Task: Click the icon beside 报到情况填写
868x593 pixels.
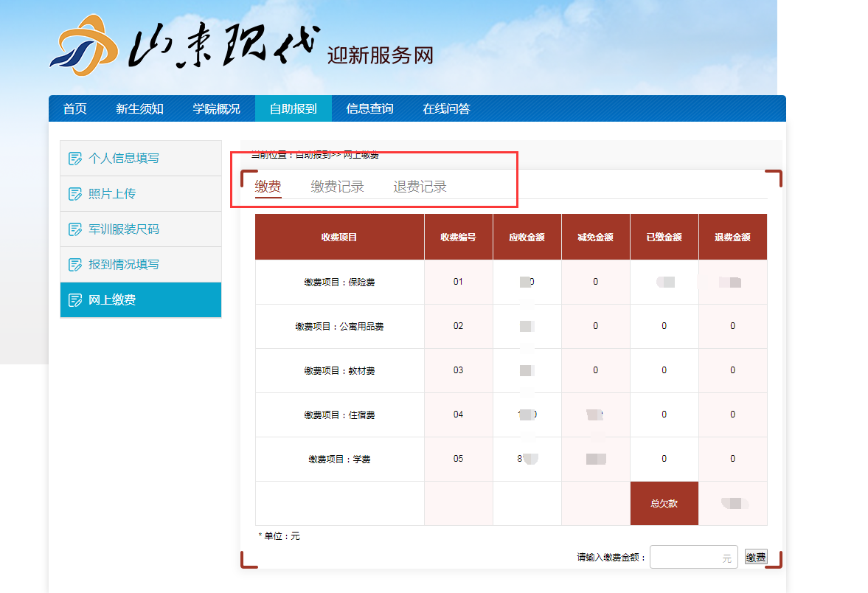Action: 74,265
